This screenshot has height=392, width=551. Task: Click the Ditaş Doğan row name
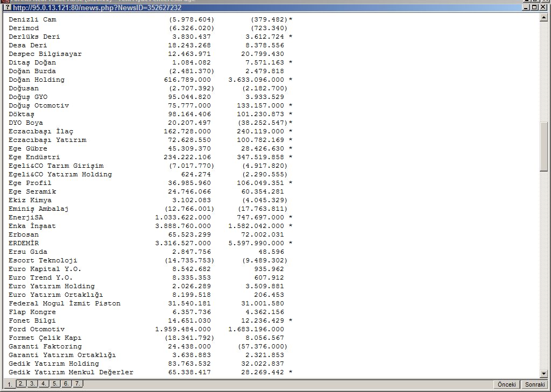32,62
